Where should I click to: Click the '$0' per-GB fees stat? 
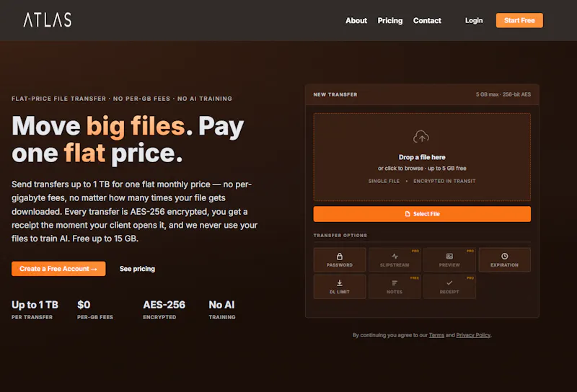pos(84,305)
